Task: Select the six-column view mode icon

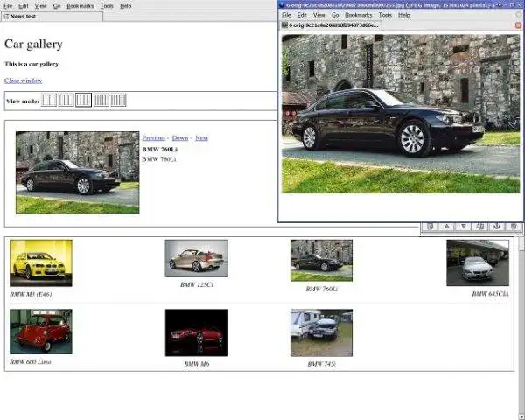Action: tap(118, 100)
